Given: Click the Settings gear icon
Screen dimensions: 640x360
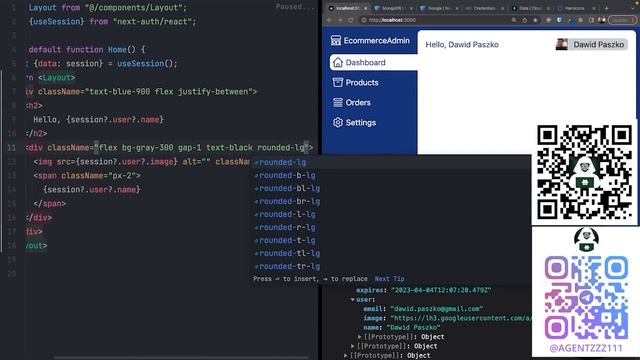Looking at the screenshot, I should 338,122.
